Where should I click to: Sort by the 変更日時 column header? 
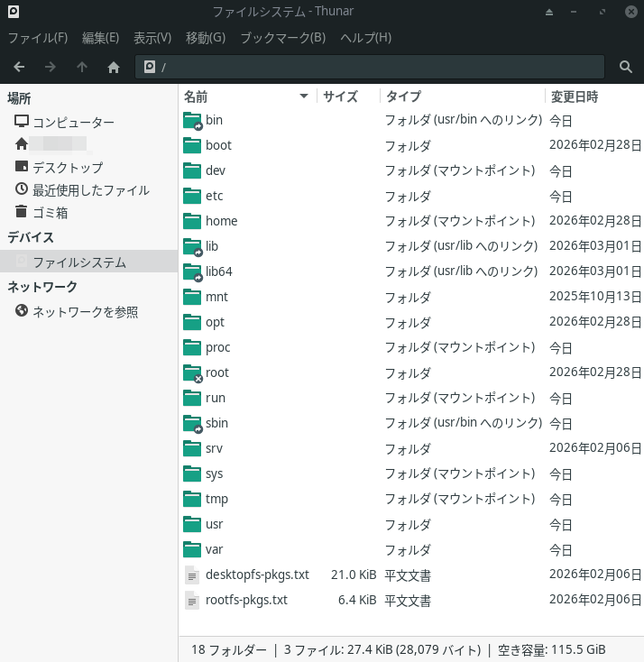[x=575, y=97]
